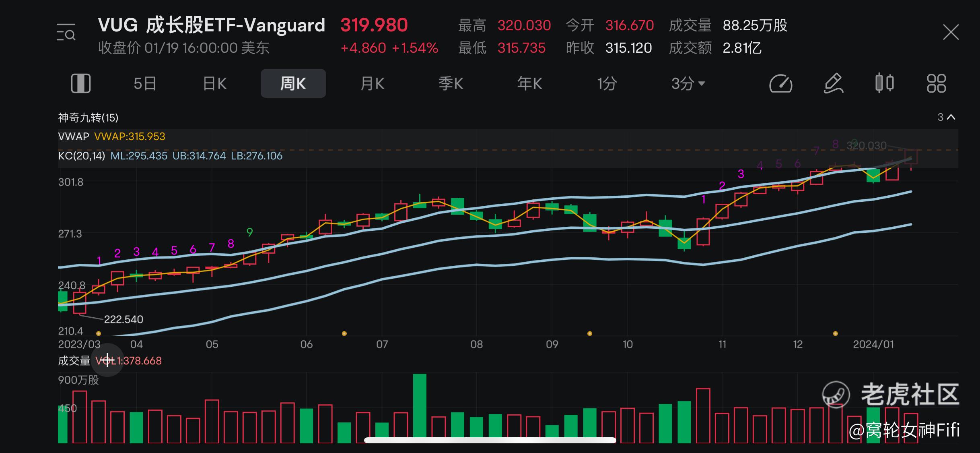The height and width of the screenshot is (453, 980).
Task: Open the four-square grid menu icon
Action: tap(936, 84)
